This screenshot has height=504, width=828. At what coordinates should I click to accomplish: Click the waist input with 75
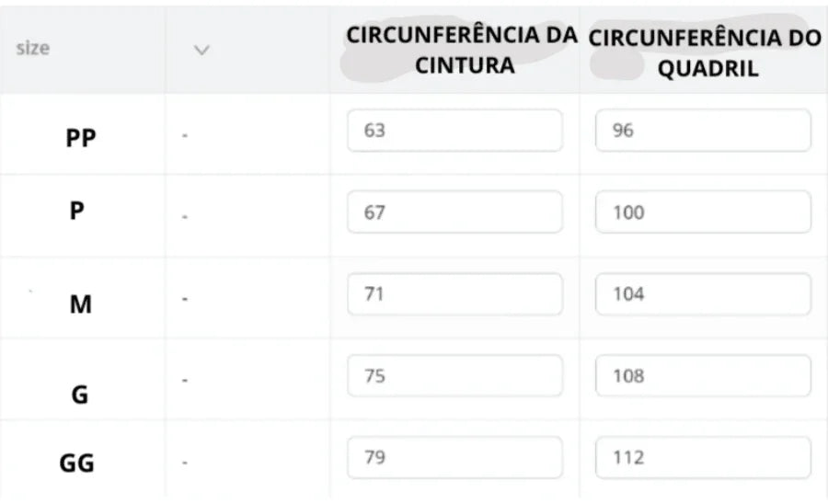click(x=454, y=376)
